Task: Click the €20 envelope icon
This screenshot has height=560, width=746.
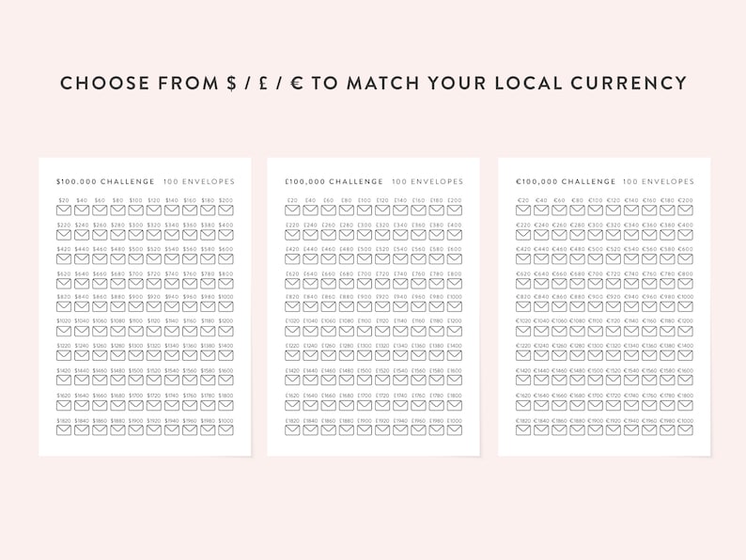Action: (523, 210)
